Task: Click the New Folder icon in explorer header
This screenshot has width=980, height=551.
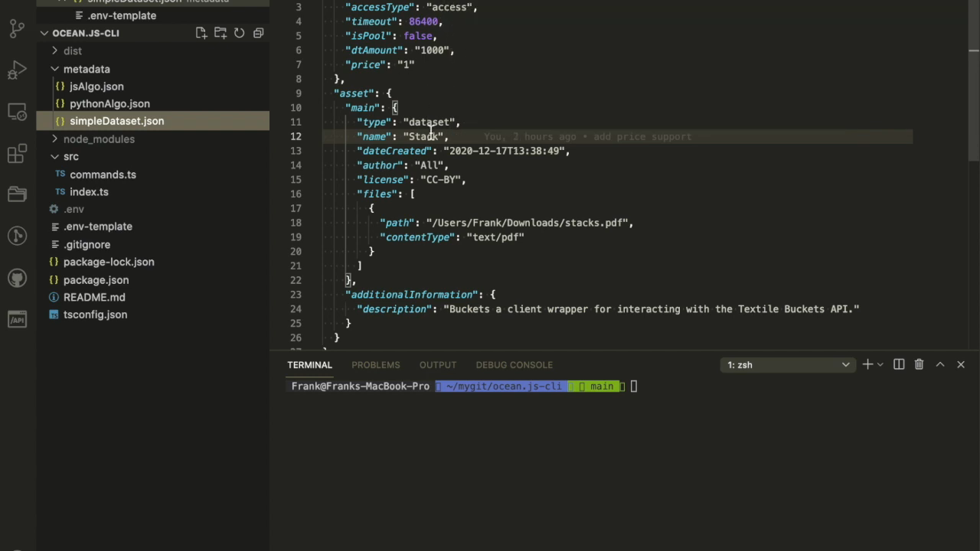Action: pos(220,33)
